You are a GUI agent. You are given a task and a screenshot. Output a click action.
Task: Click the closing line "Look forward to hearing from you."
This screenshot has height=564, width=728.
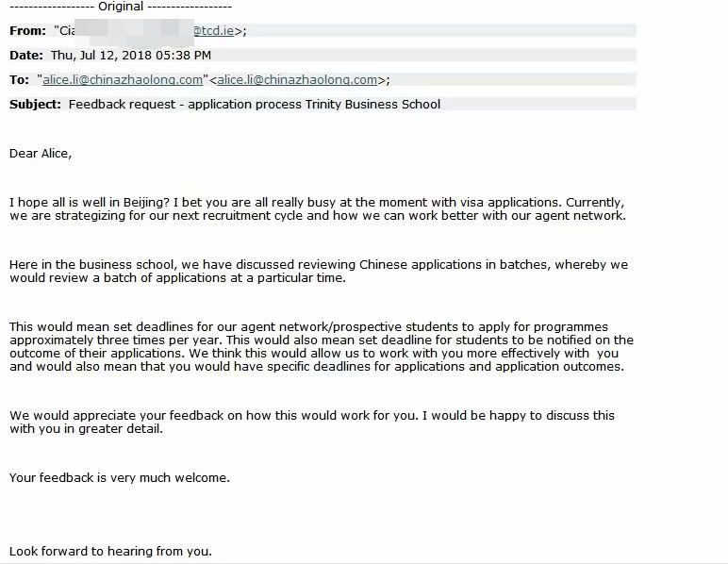coord(110,551)
